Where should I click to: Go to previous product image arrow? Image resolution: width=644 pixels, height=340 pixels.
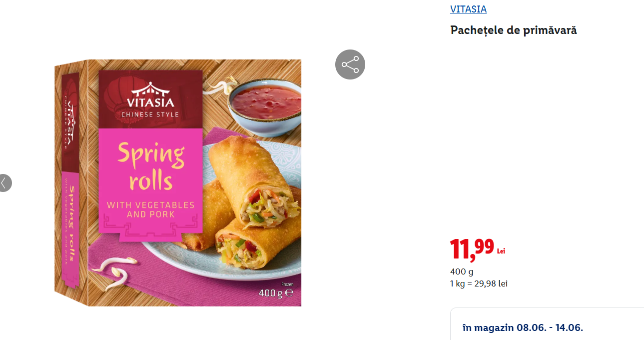(4, 183)
